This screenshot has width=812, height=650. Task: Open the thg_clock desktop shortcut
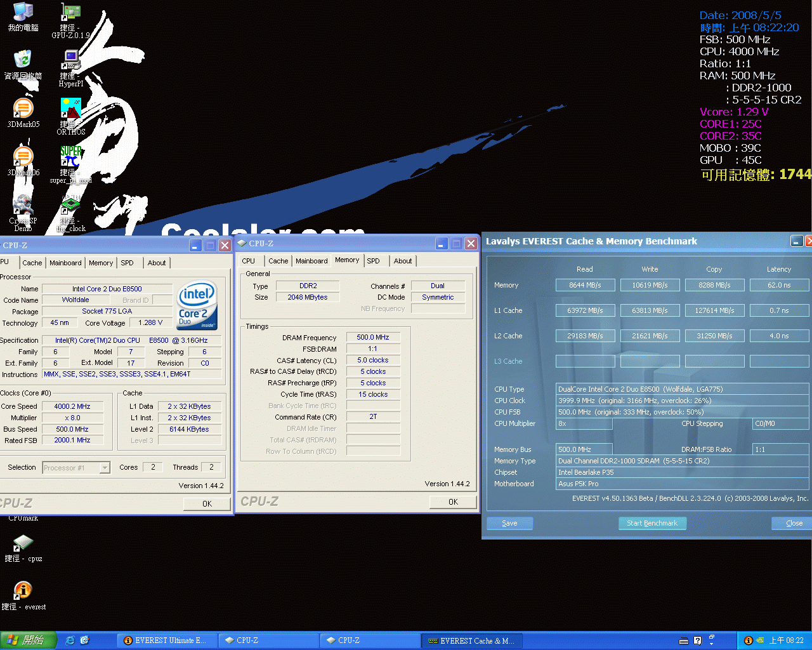[x=71, y=214]
